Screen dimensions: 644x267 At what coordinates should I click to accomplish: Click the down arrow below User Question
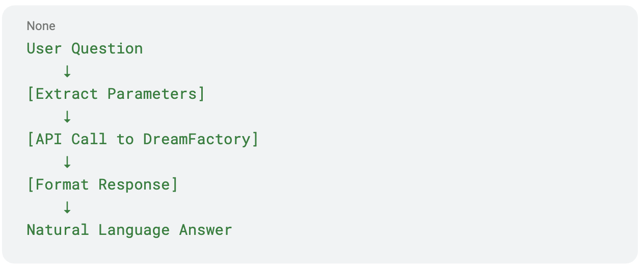coord(67,71)
